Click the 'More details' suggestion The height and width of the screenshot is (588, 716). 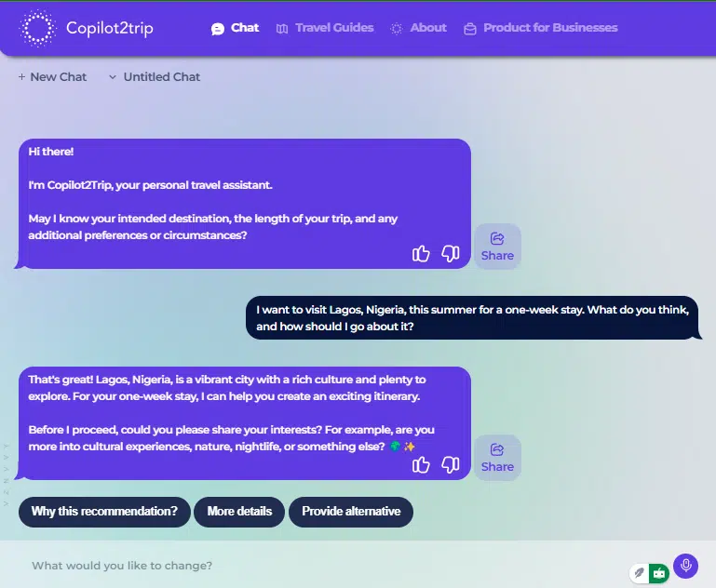(x=239, y=512)
